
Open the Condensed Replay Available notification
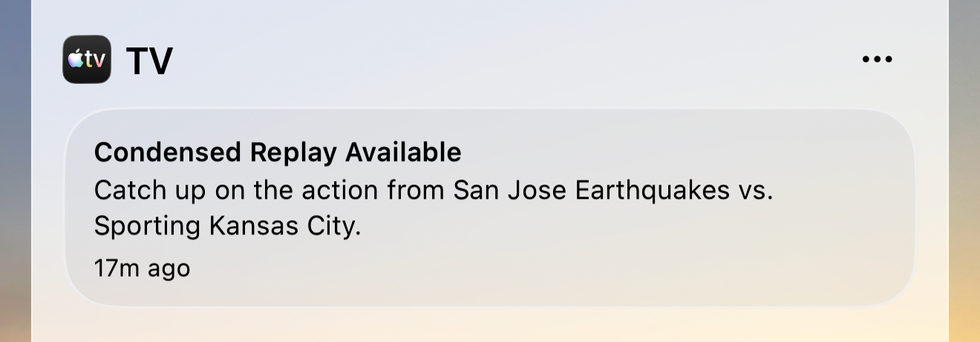tap(490, 208)
